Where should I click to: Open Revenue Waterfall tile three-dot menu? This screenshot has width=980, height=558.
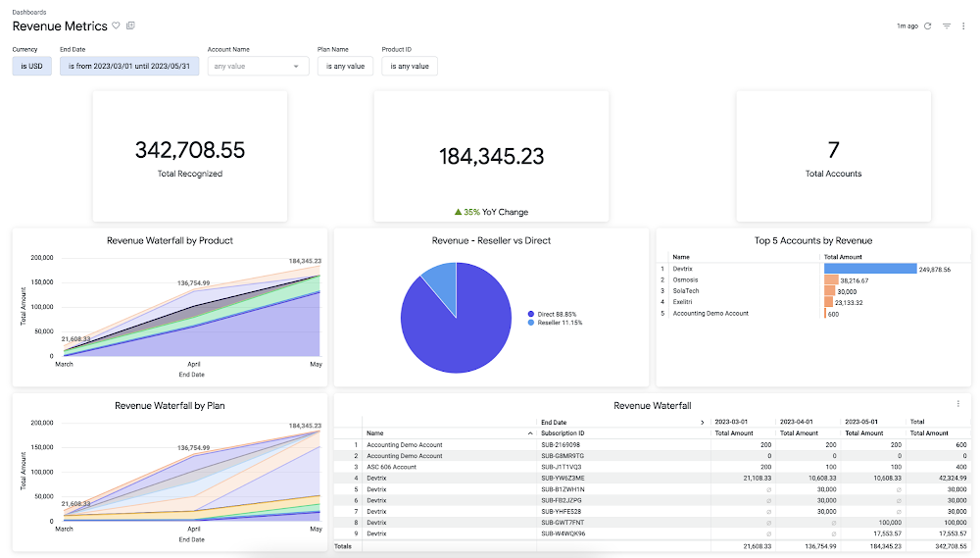coord(958,404)
